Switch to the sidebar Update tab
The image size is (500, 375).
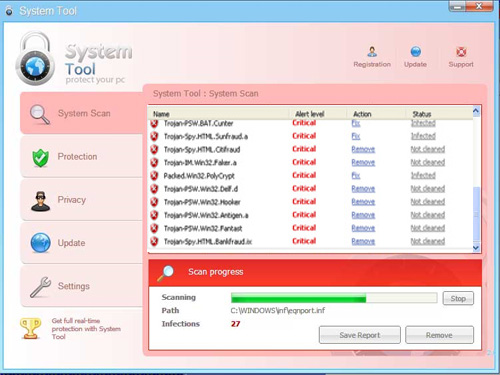point(82,243)
